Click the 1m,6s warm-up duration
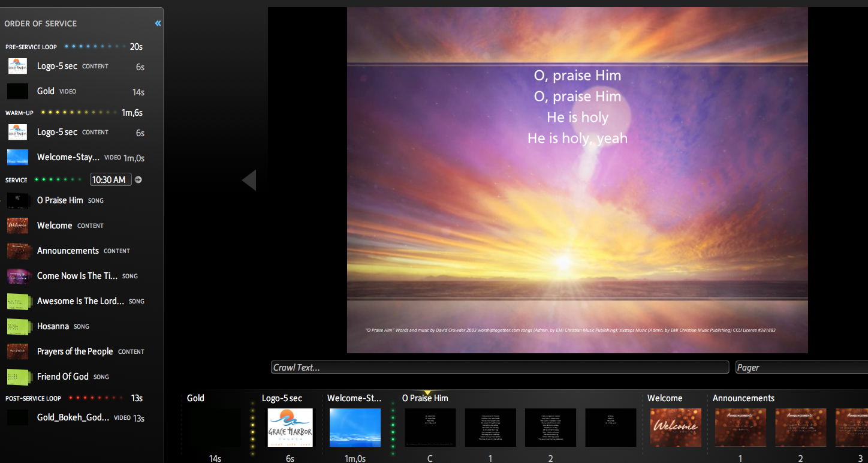 click(132, 113)
